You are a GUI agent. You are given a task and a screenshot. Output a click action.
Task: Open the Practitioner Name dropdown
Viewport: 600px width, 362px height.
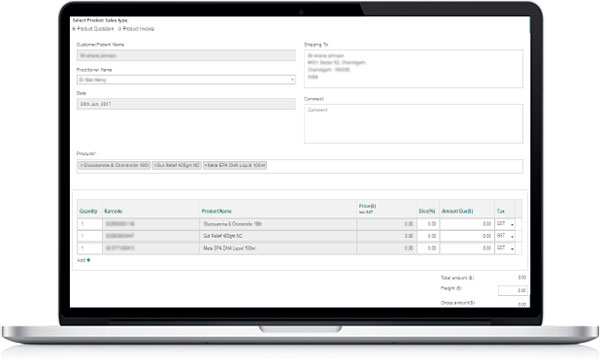click(186, 80)
